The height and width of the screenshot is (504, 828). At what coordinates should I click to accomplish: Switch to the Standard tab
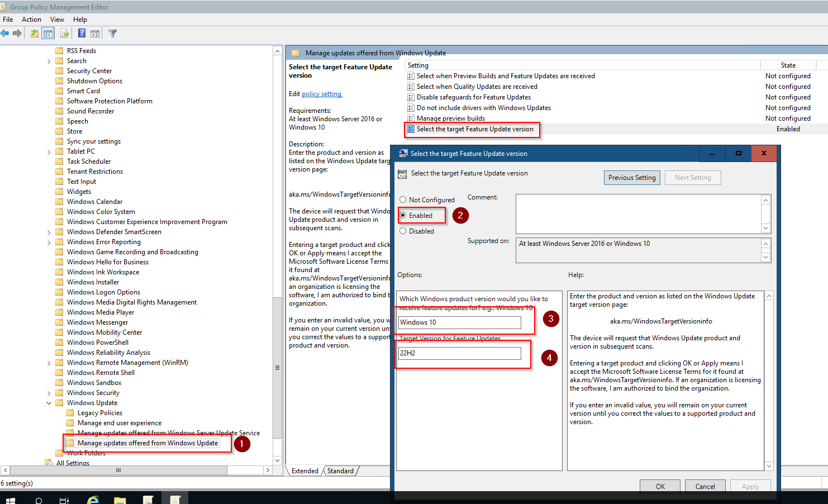point(340,471)
